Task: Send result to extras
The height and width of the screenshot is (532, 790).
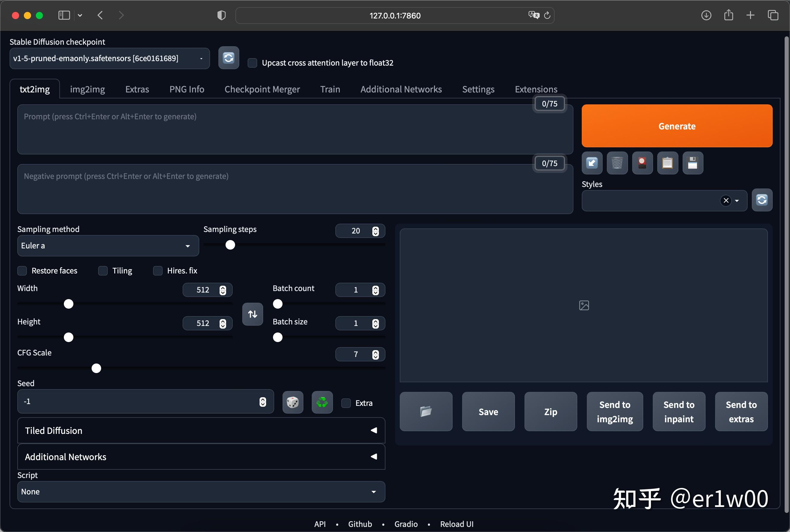Action: pos(741,412)
